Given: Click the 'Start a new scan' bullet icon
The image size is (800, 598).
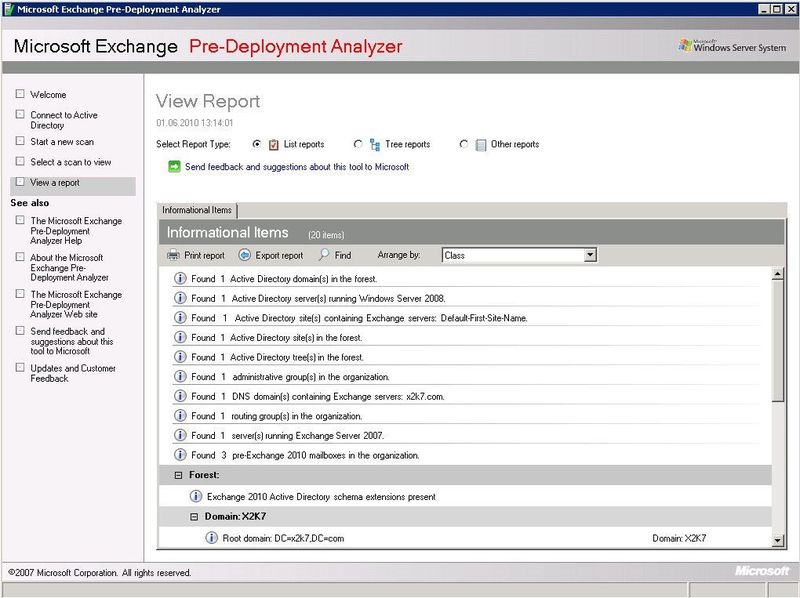Looking at the screenshot, I should (20, 141).
